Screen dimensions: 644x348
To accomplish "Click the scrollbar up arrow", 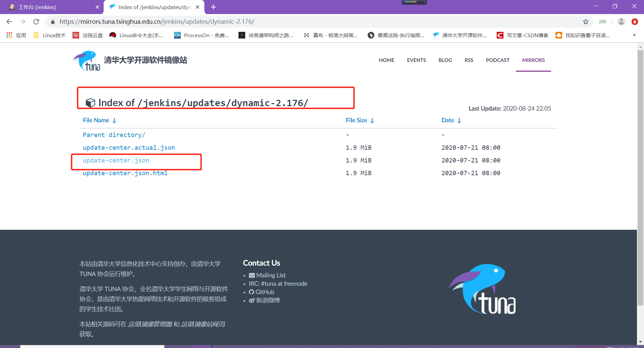I will point(640,47).
